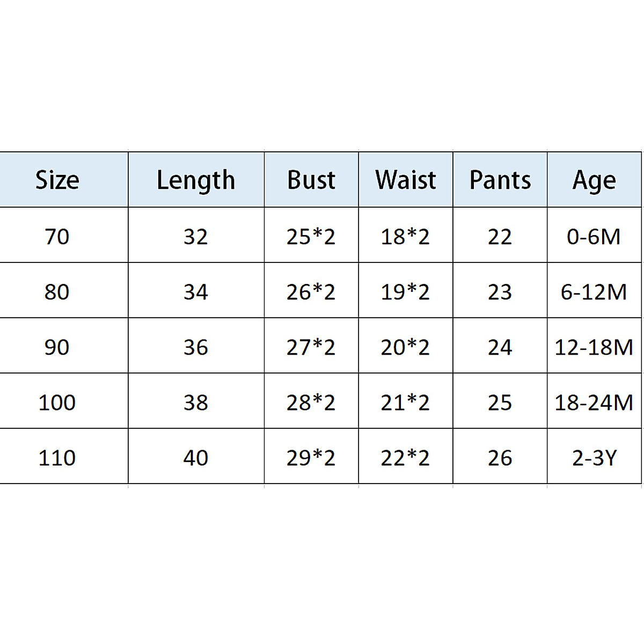644x644 pixels.
Task: Select the 12-18M age cell
Action: click(x=594, y=347)
